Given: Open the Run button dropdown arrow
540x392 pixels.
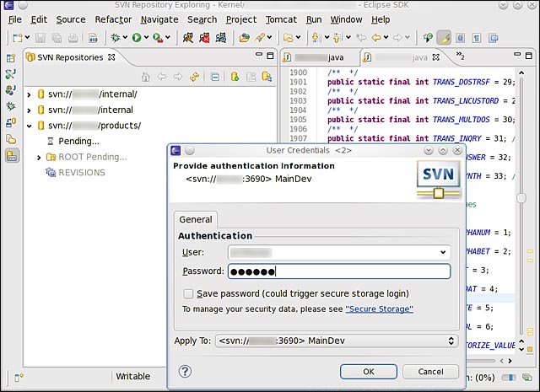Looking at the screenshot, I should pos(146,37).
